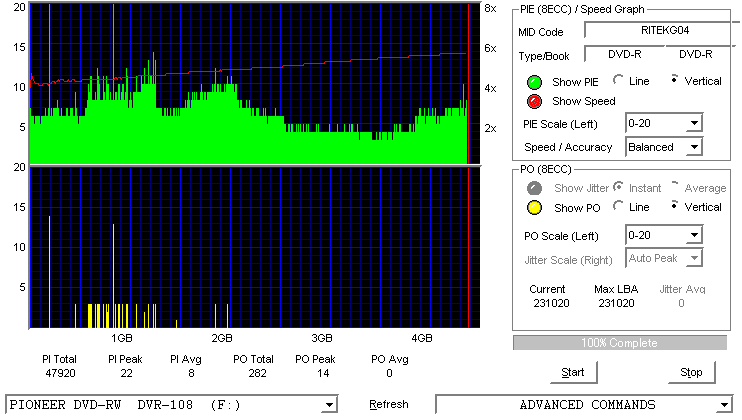
Task: Click the 2GB axis label
Action: [x=221, y=338]
